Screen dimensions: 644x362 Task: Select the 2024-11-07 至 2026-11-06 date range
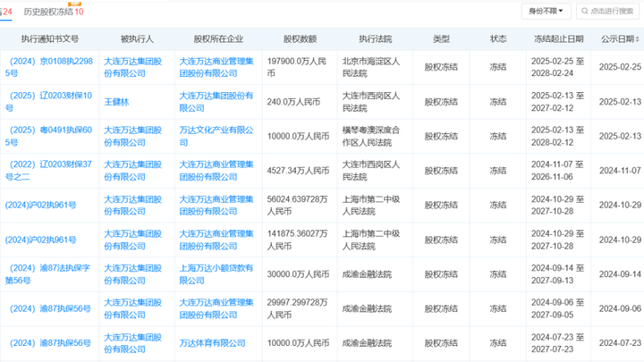[558, 171]
